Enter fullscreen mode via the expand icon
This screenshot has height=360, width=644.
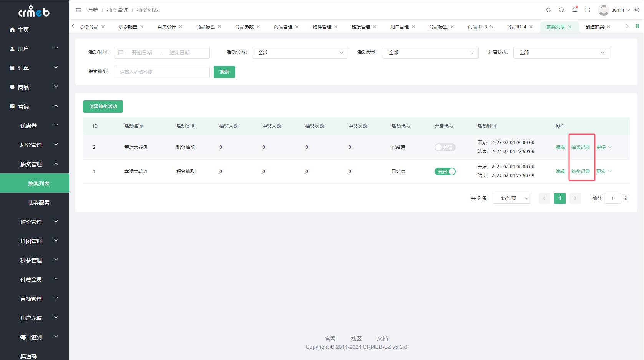point(588,10)
